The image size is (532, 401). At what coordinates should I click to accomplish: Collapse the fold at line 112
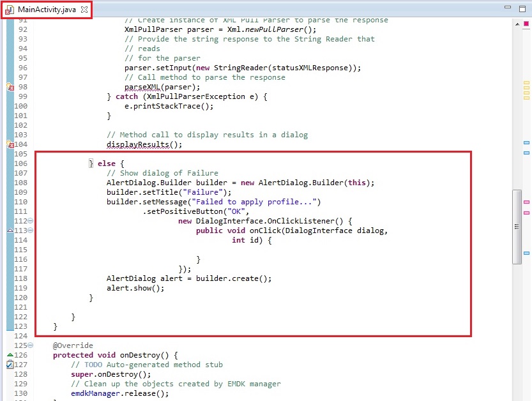[31, 221]
